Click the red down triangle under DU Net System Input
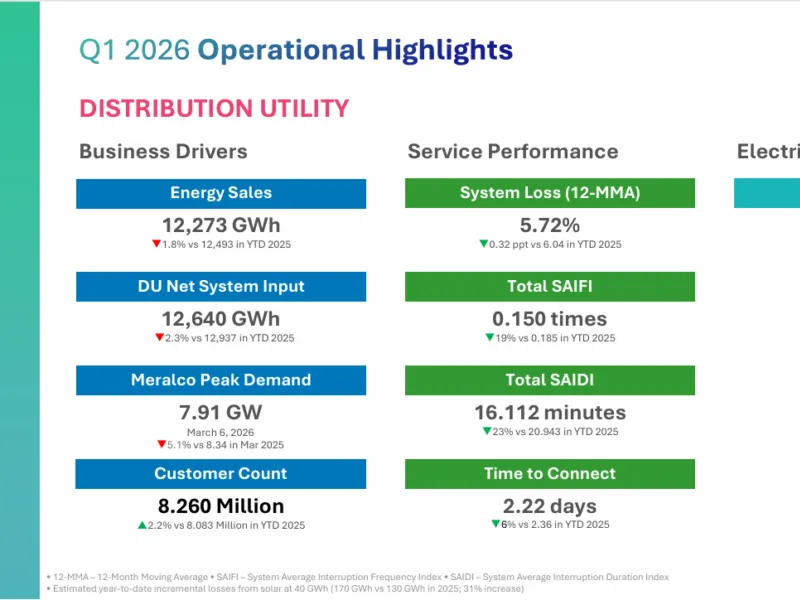The height and width of the screenshot is (600, 800). point(160,337)
